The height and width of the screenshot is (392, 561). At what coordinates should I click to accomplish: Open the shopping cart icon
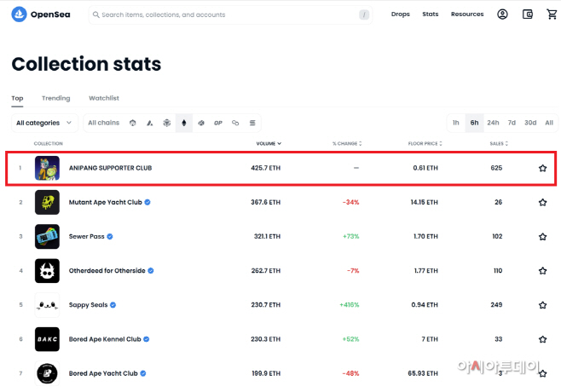coord(552,14)
